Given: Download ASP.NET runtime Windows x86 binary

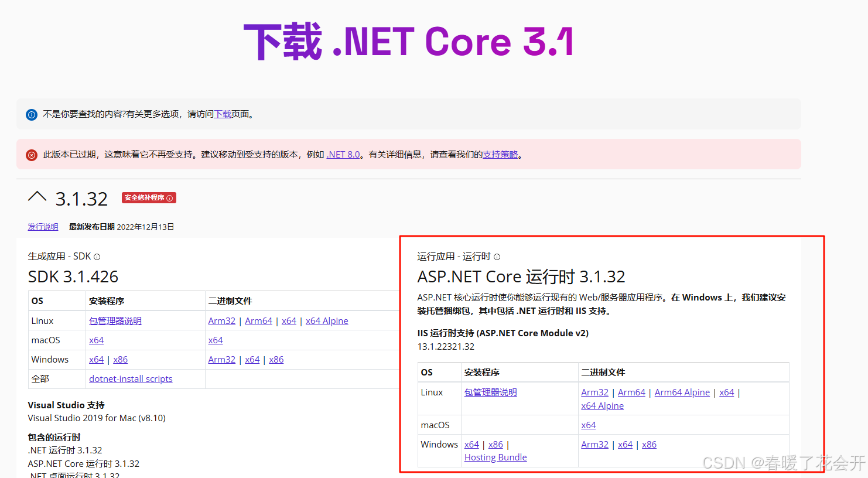Looking at the screenshot, I should tap(649, 445).
